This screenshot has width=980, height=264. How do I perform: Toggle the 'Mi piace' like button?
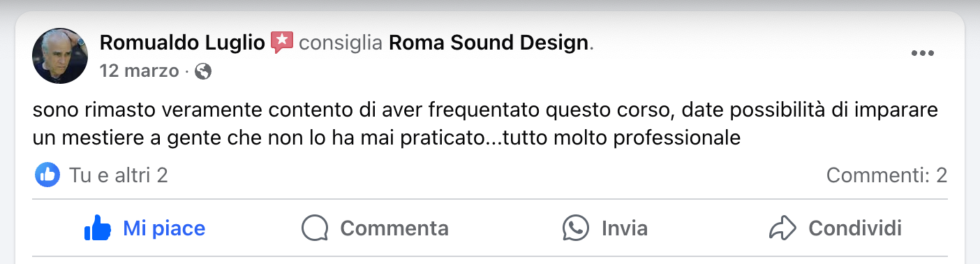pos(144,228)
